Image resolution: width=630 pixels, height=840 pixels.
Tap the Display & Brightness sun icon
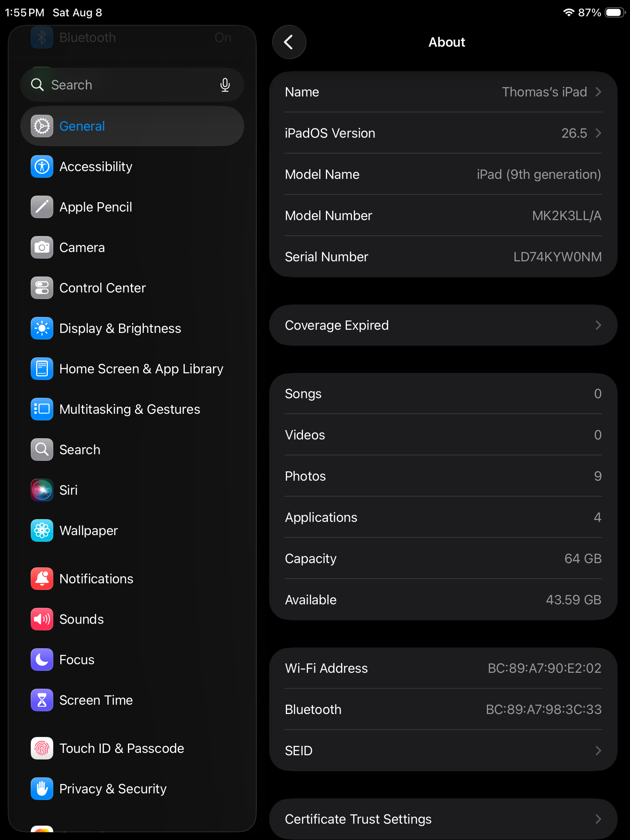tap(42, 328)
